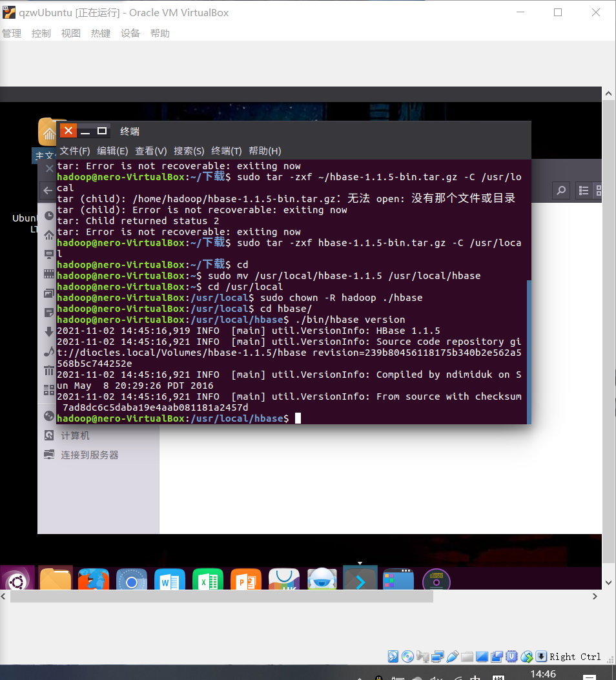Screen dimensions: 616x680
Task: Click VirtualBox shared folders indicator
Action: [467, 657]
